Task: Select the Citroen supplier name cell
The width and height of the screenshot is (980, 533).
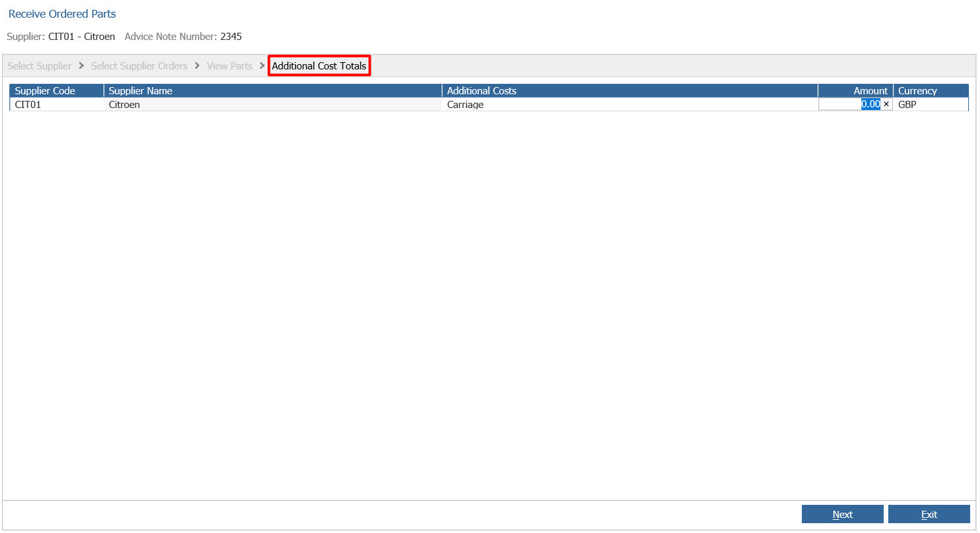Action: pyautogui.click(x=273, y=104)
